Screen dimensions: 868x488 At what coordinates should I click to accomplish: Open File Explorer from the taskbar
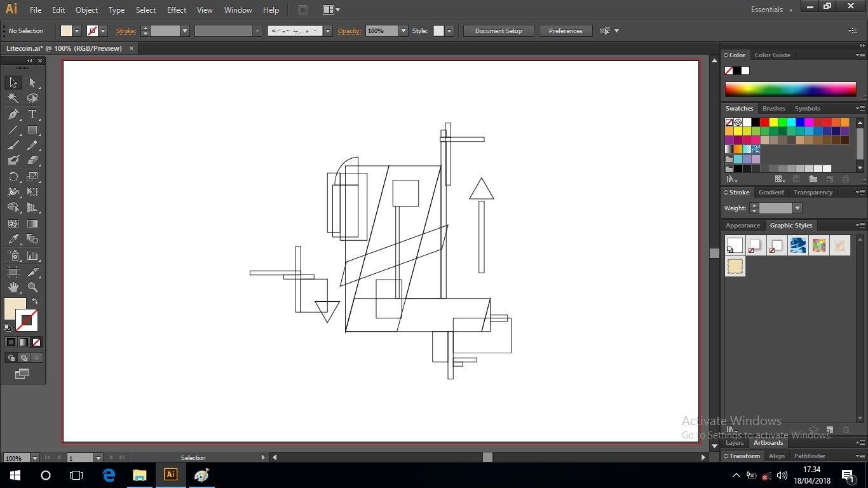click(139, 475)
